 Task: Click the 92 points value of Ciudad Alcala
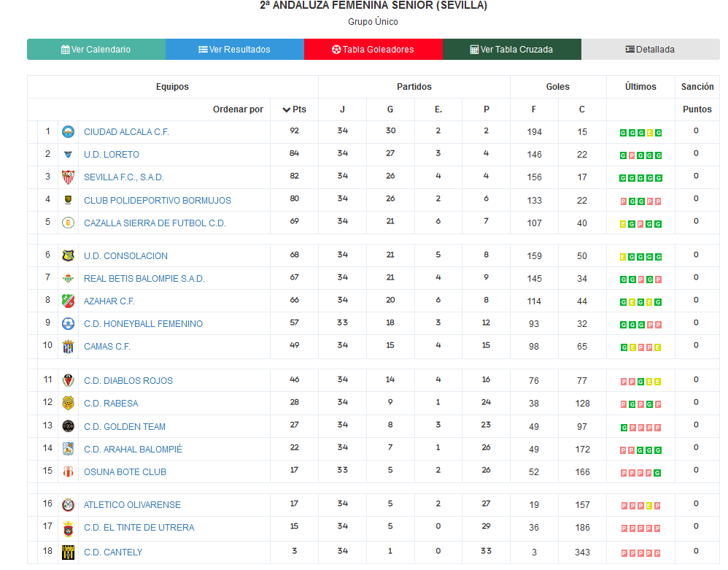pyautogui.click(x=295, y=131)
